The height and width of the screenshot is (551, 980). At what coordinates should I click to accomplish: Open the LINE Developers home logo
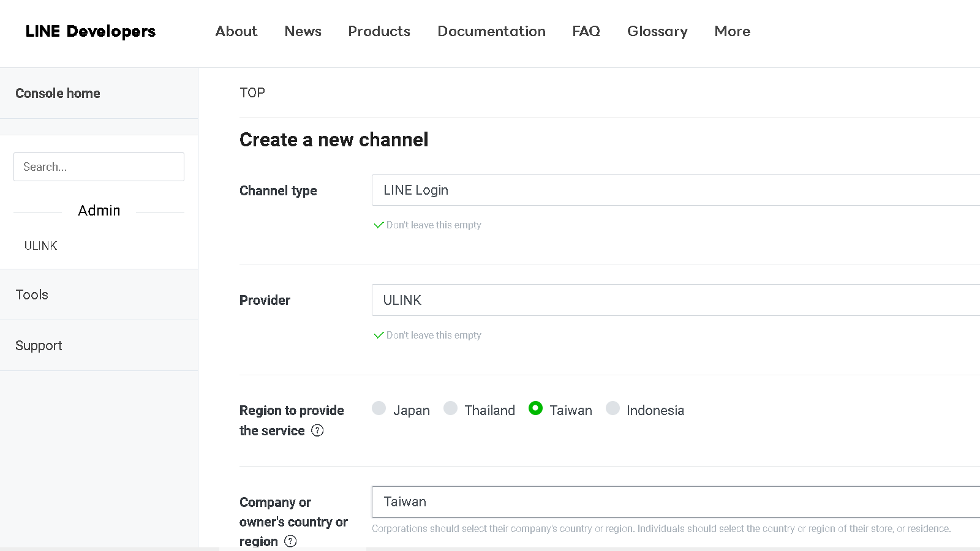click(91, 31)
